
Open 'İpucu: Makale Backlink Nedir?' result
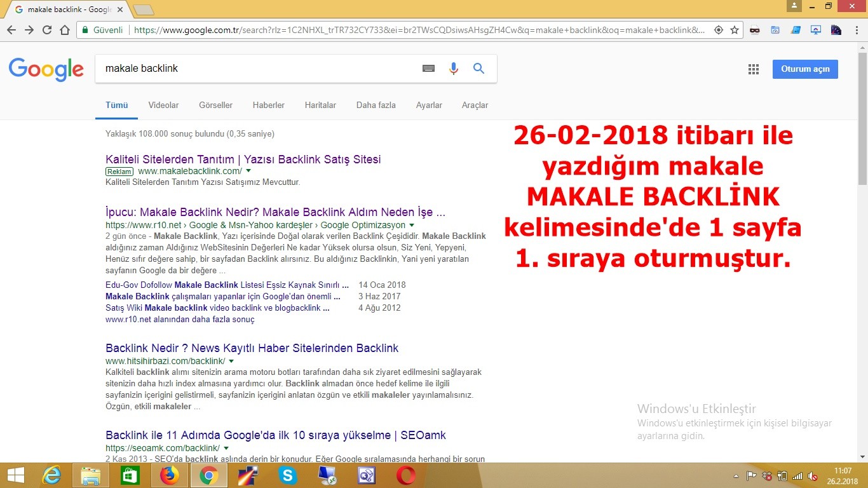pyautogui.click(x=275, y=212)
